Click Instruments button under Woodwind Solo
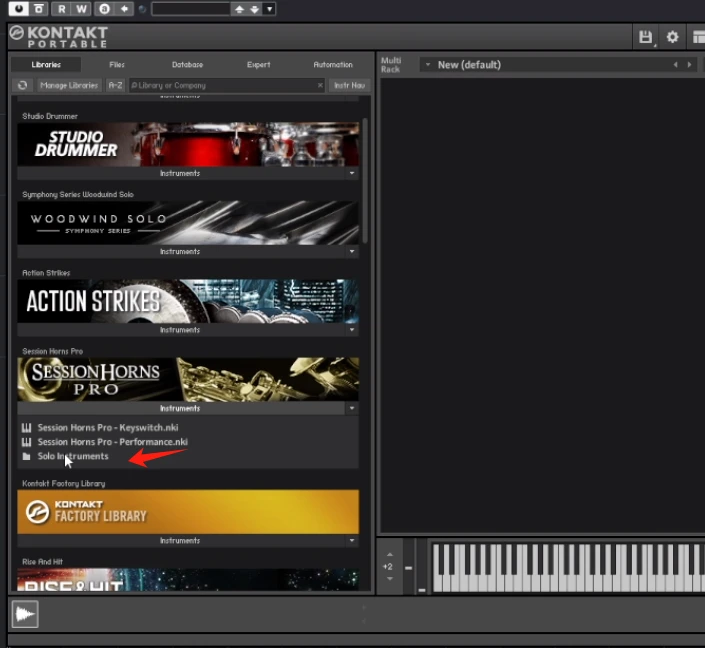Viewport: 705px width, 648px height. click(180, 251)
